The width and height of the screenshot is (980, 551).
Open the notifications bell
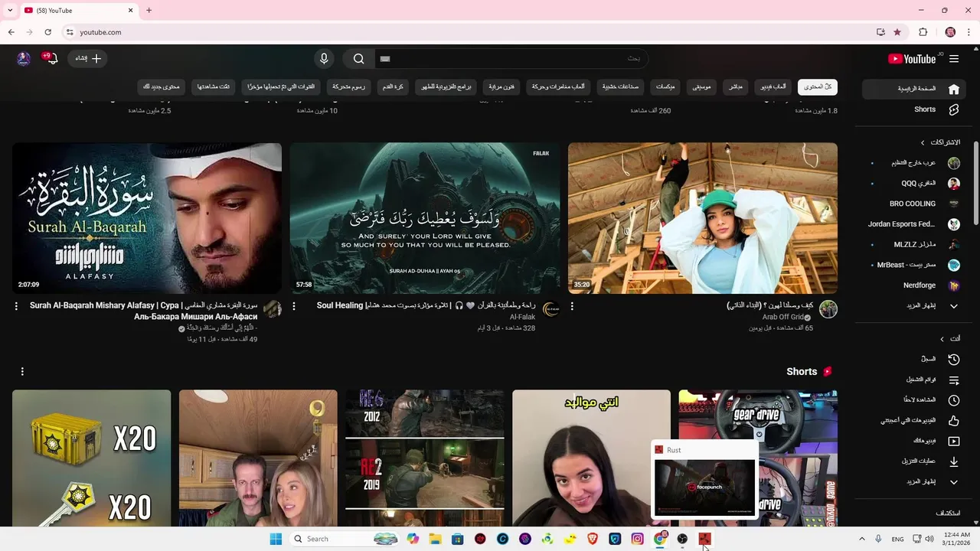52,59
